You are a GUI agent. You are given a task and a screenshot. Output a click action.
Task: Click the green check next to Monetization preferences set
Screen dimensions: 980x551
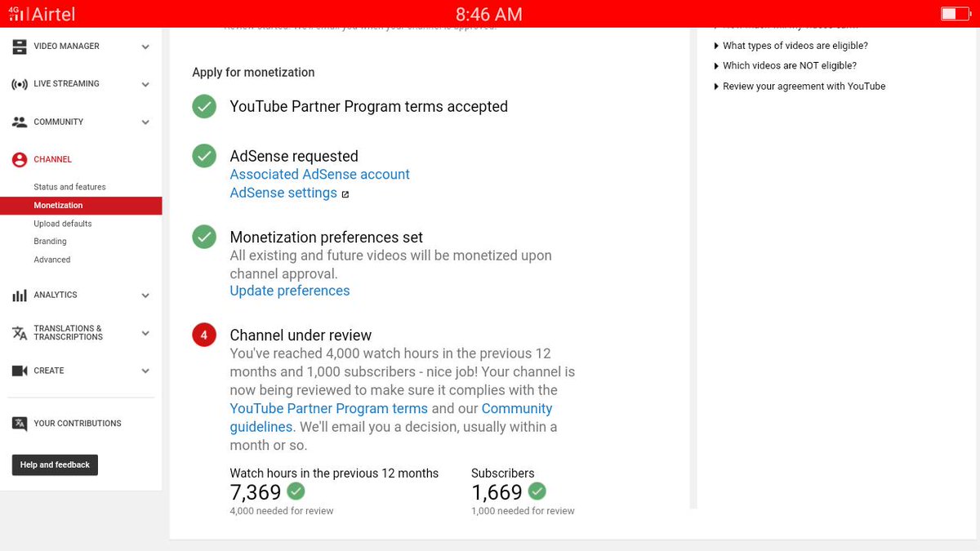[x=204, y=237]
